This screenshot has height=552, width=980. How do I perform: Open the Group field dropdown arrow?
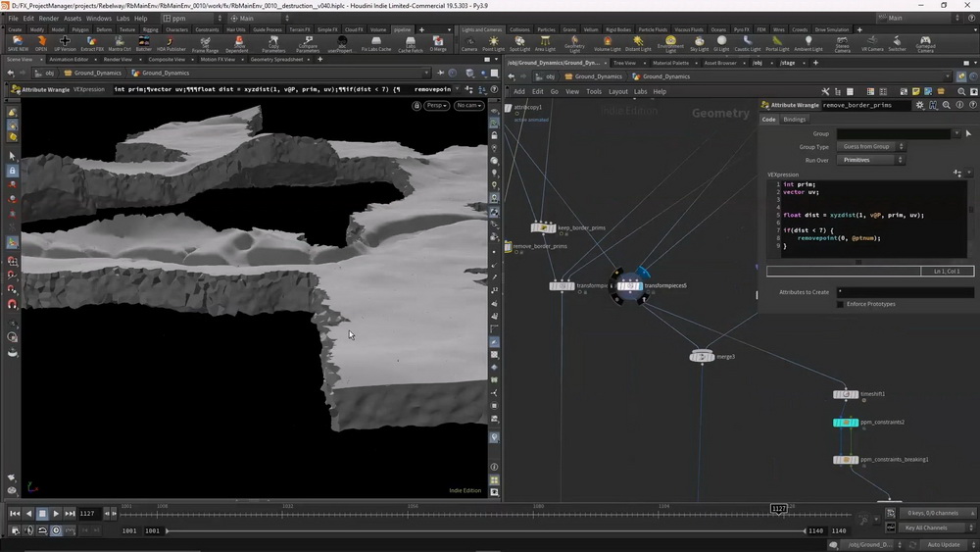(x=956, y=133)
